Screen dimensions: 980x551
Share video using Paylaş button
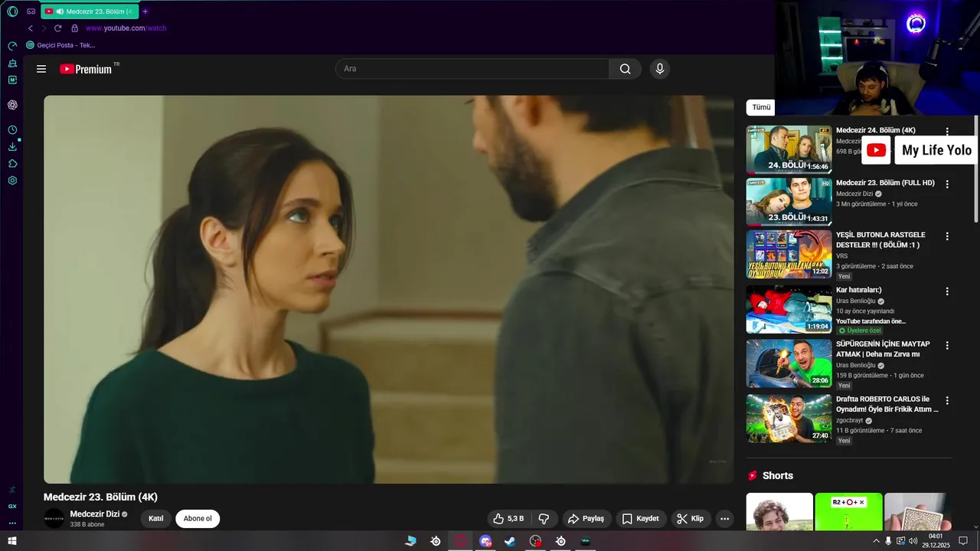(586, 519)
